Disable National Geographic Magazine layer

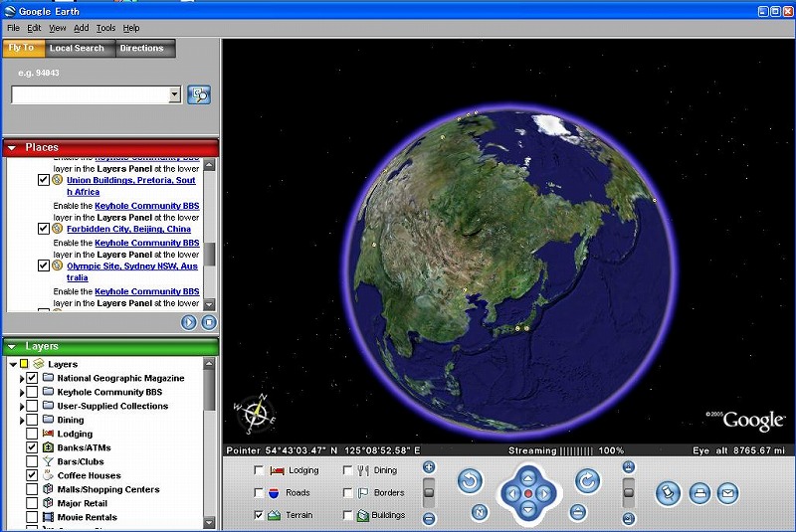pyautogui.click(x=32, y=378)
